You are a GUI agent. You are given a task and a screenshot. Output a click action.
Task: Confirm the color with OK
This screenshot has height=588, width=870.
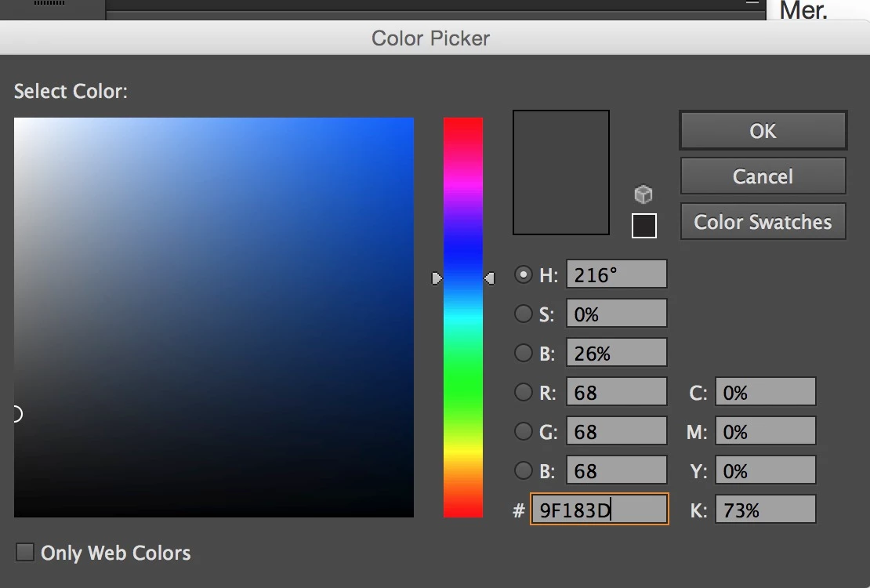[x=763, y=130]
